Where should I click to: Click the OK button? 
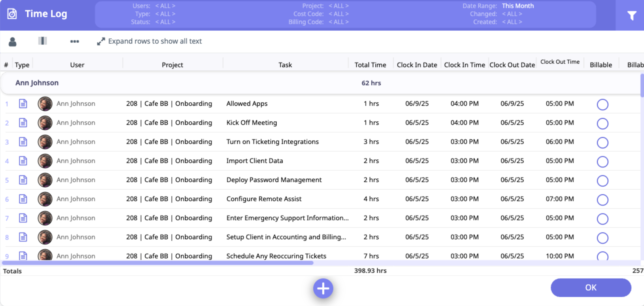tap(591, 287)
